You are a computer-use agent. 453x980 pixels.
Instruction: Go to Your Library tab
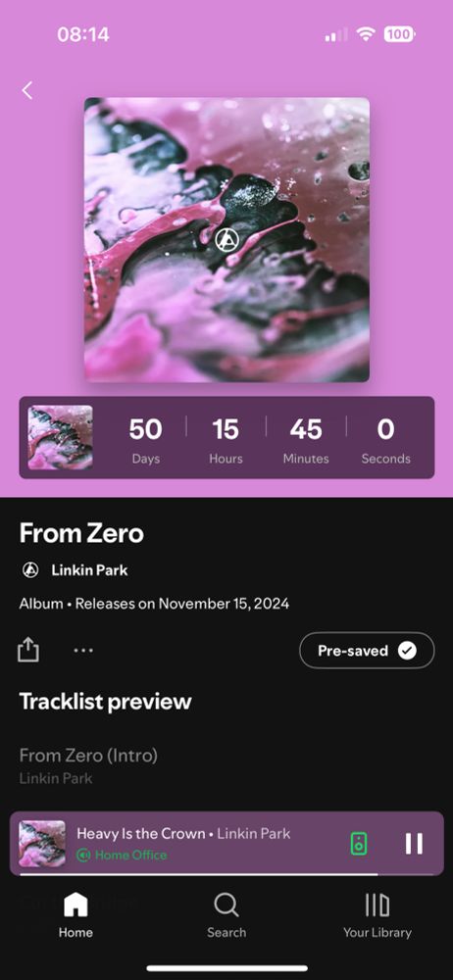point(377,915)
